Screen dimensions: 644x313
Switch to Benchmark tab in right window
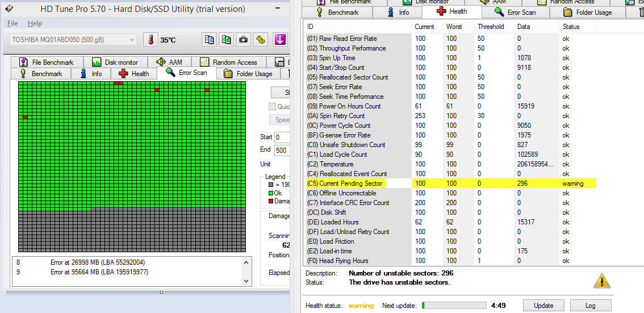(x=337, y=12)
